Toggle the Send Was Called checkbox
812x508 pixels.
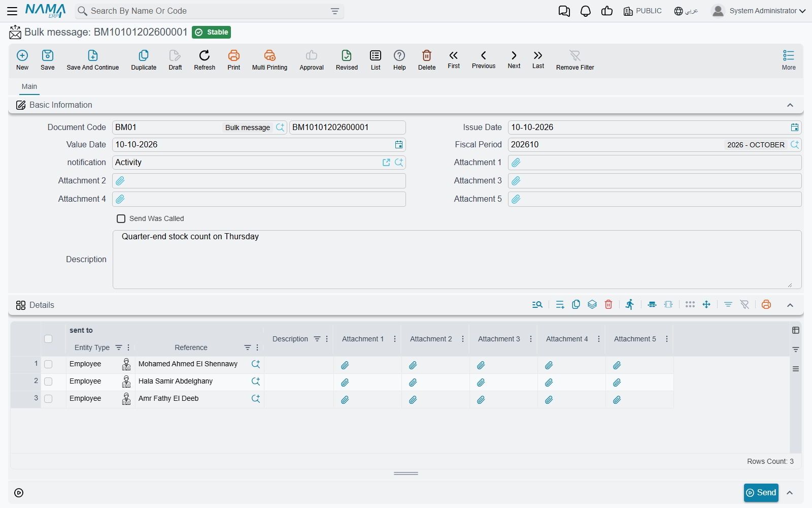[x=121, y=219]
